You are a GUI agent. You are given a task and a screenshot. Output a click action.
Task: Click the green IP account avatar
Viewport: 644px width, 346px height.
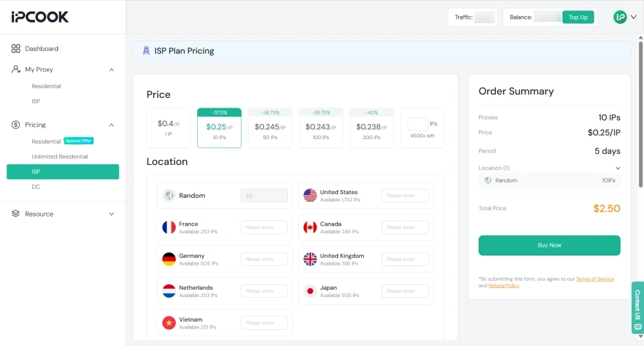pos(620,17)
